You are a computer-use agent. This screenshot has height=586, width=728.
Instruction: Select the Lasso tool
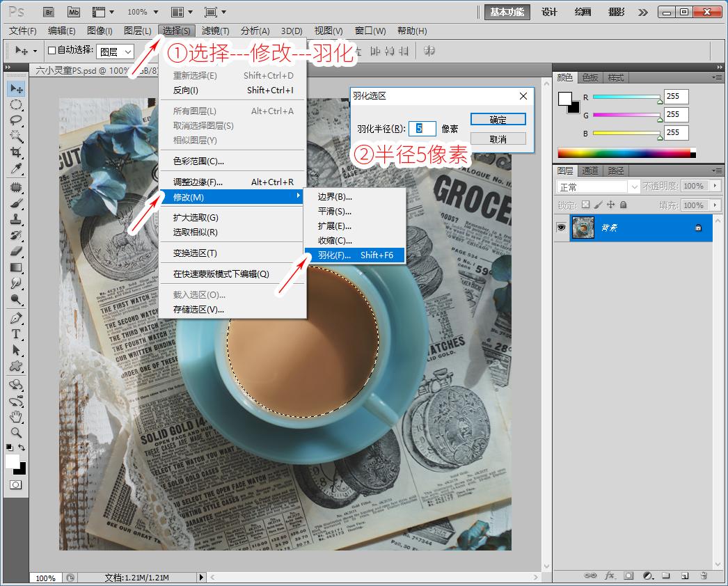coord(16,120)
